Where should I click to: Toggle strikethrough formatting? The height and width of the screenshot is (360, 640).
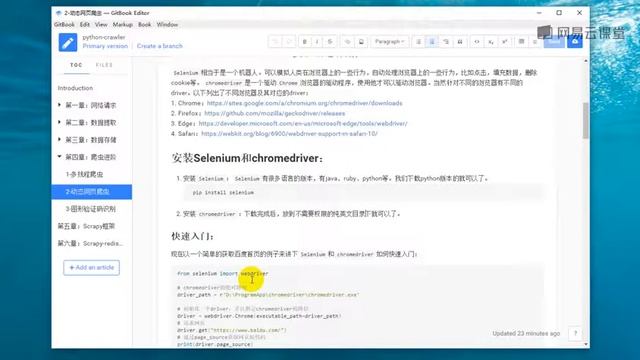[x=330, y=42]
